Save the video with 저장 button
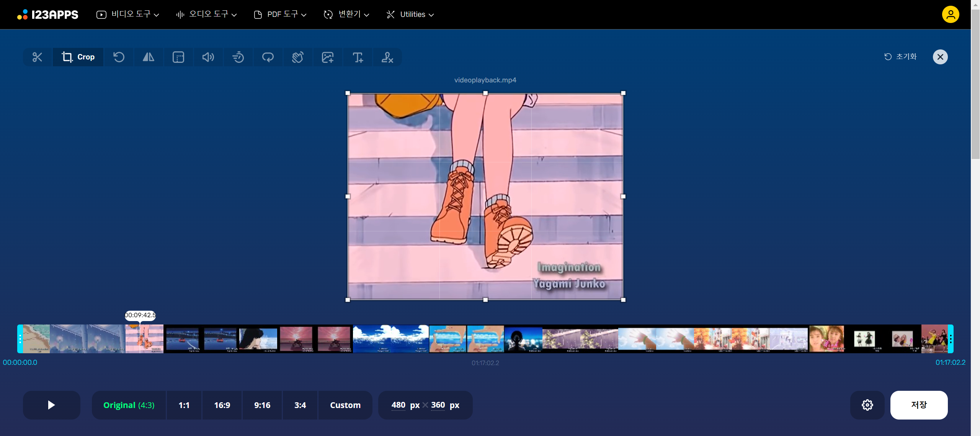Image resolution: width=980 pixels, height=436 pixels. pos(919,405)
